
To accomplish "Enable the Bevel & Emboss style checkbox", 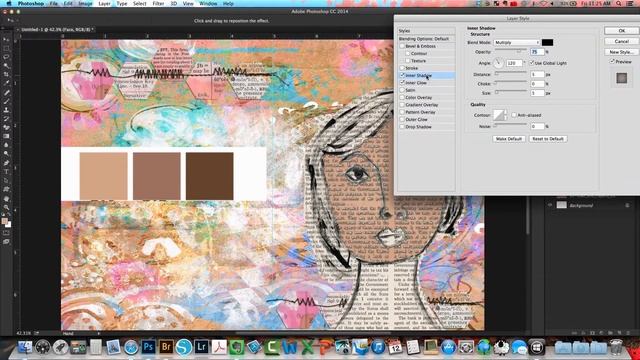I will 402,46.
